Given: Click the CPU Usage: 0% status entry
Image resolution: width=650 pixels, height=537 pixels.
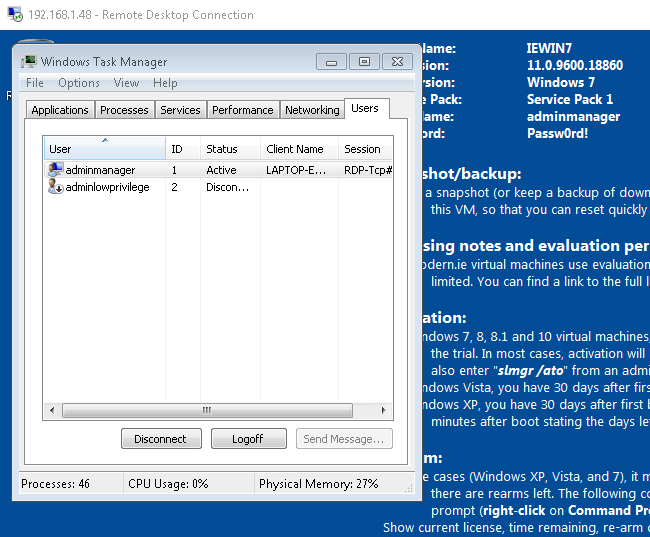Looking at the screenshot, I should pos(168,484).
